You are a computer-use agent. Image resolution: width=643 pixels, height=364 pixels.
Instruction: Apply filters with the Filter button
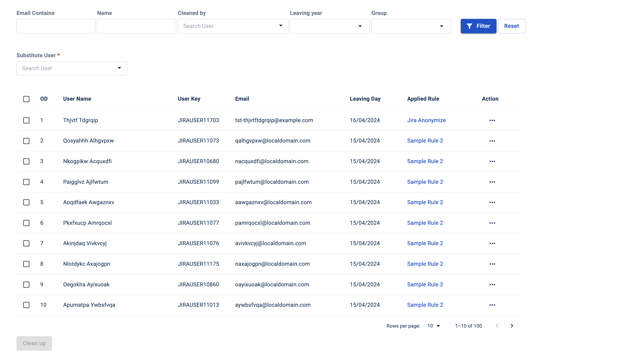[478, 26]
